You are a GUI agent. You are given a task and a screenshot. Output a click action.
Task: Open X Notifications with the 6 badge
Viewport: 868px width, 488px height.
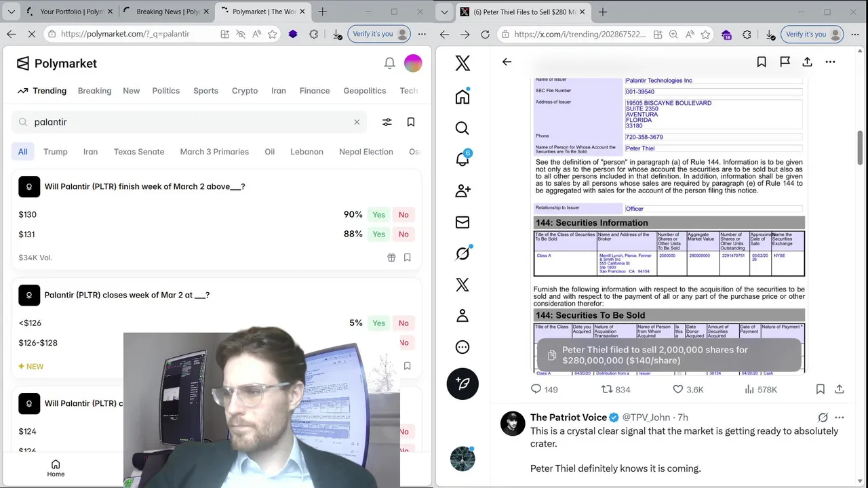[462, 159]
